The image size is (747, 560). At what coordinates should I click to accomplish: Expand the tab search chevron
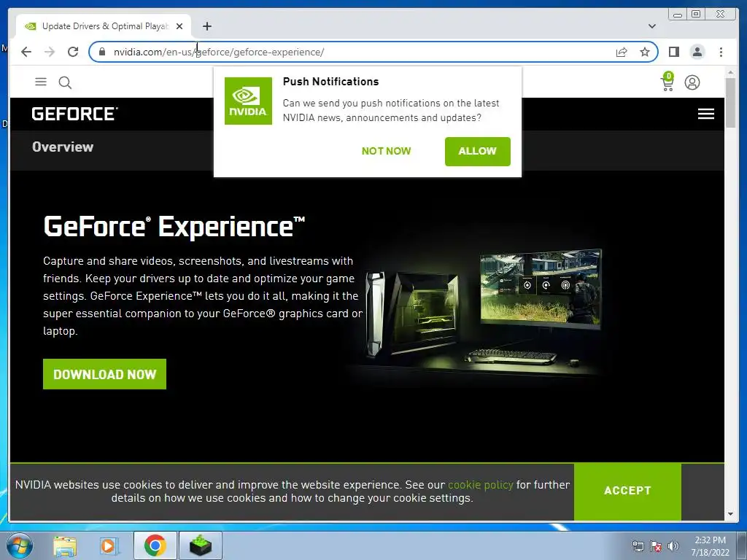click(651, 26)
